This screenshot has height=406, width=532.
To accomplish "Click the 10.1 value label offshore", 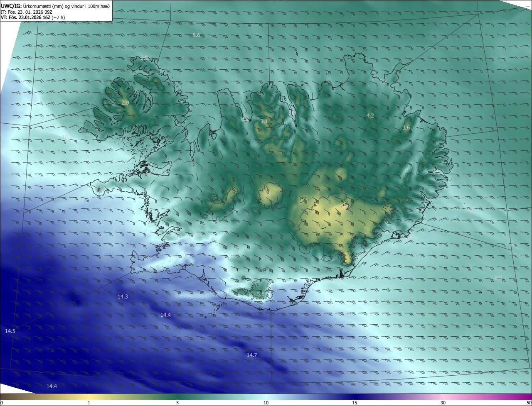I will tap(67, 137).
